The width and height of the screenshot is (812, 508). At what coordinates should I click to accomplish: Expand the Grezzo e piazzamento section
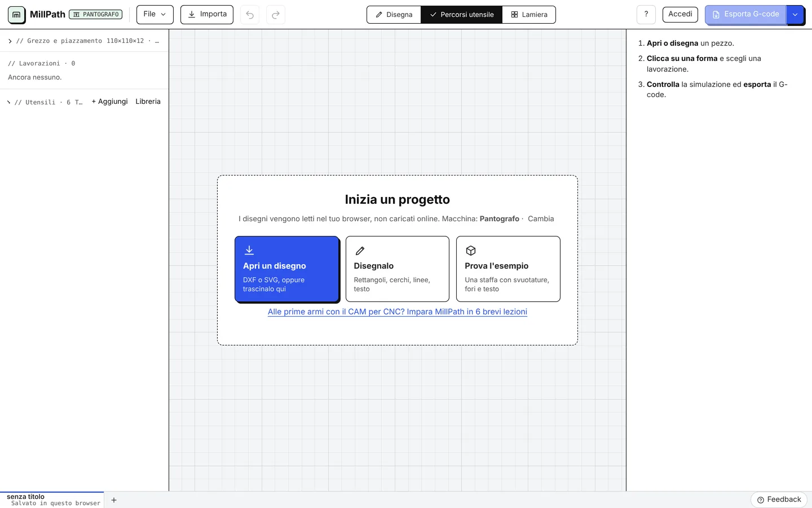(x=84, y=41)
